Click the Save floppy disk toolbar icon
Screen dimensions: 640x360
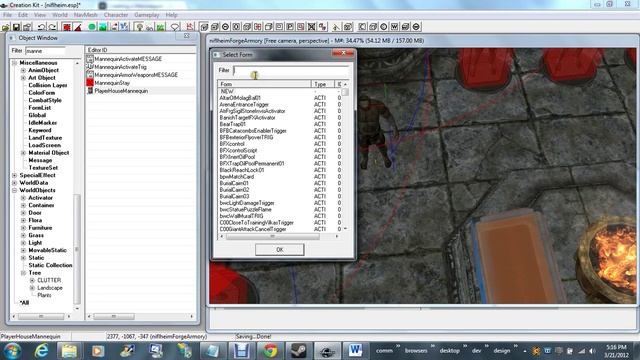16,27
